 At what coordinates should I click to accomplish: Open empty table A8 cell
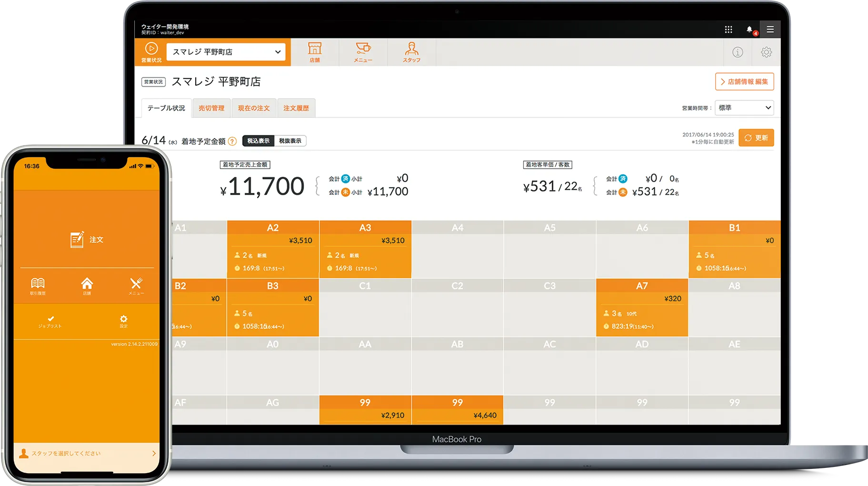click(734, 307)
